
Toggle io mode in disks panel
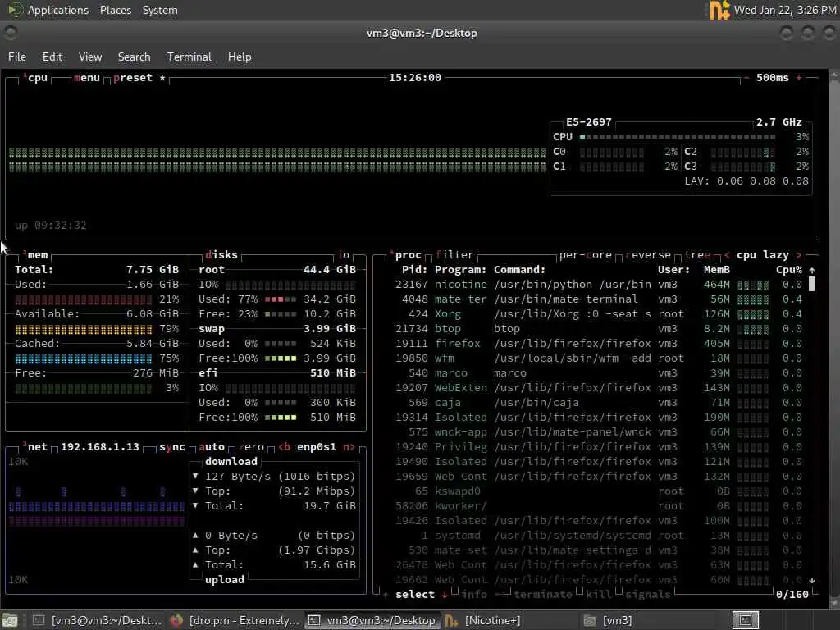(343, 255)
